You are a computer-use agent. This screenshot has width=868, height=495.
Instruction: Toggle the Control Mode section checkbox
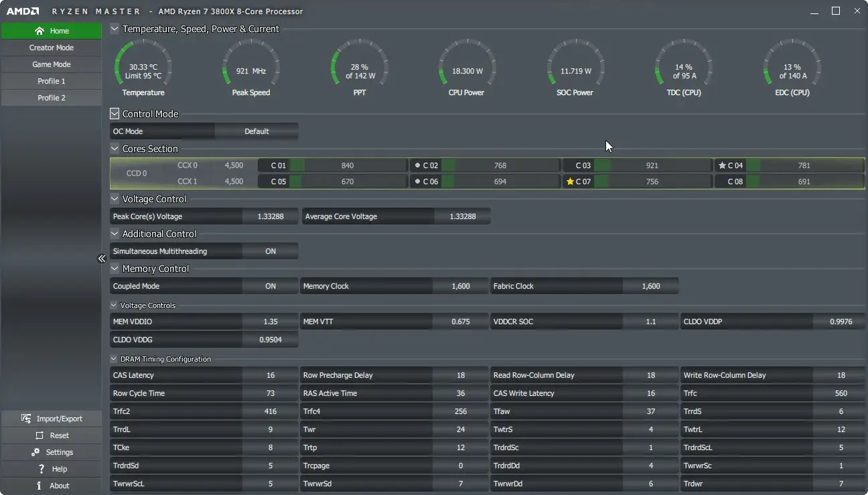[x=115, y=114]
